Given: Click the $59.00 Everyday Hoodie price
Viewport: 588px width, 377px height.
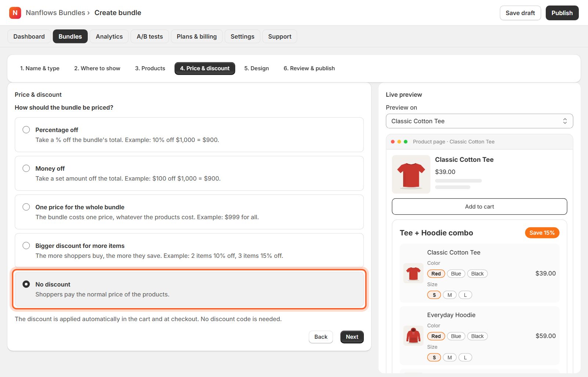Looking at the screenshot, I should click(x=545, y=336).
